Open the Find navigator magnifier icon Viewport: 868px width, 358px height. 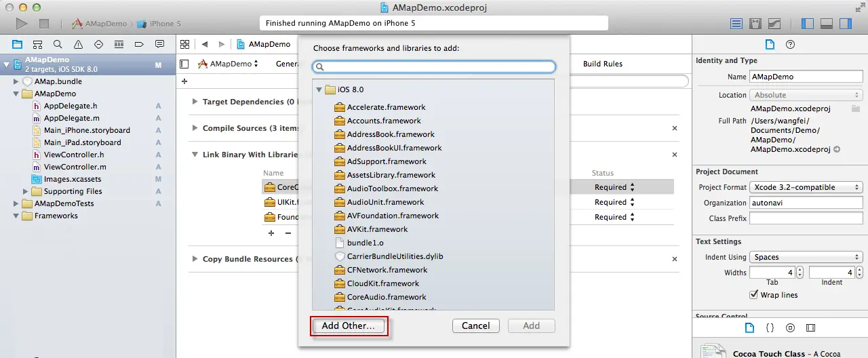point(58,44)
